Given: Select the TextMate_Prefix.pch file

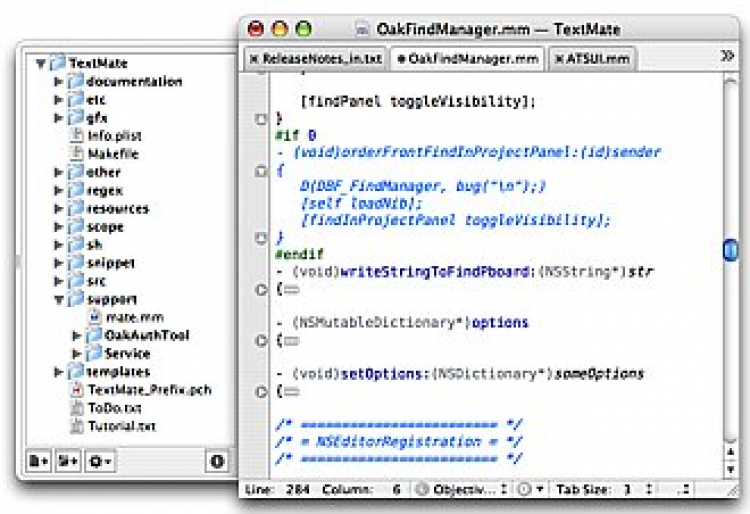Looking at the screenshot, I should (150, 390).
